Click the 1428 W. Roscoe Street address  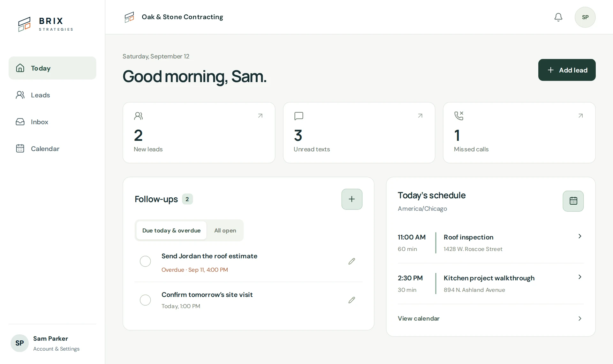473,249
